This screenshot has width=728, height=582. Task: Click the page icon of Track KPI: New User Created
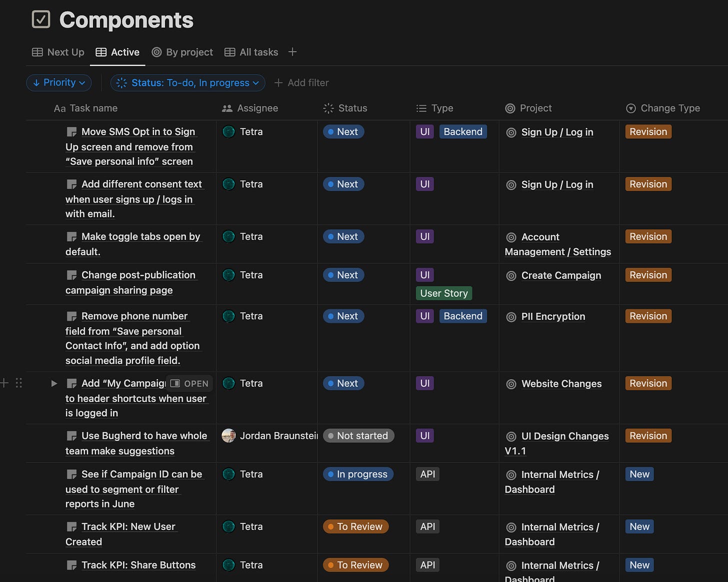(x=72, y=527)
